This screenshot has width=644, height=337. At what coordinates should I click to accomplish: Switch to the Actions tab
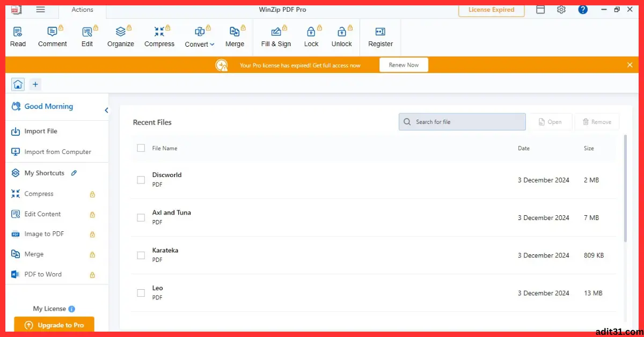coord(82,10)
